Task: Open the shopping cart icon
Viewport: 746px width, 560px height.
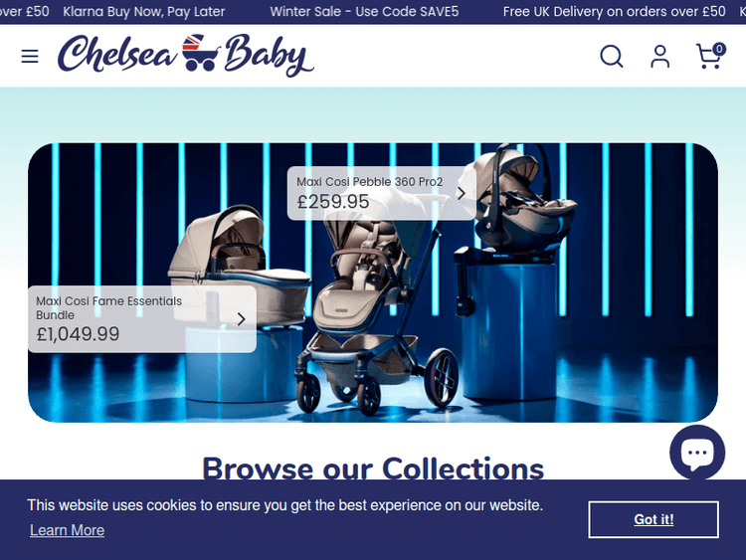Action: (x=710, y=56)
